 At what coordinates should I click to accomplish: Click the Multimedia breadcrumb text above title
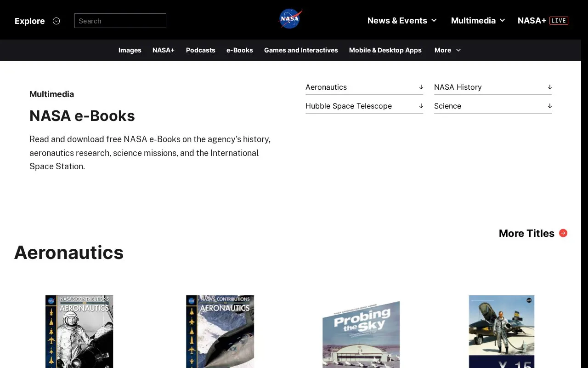point(51,94)
